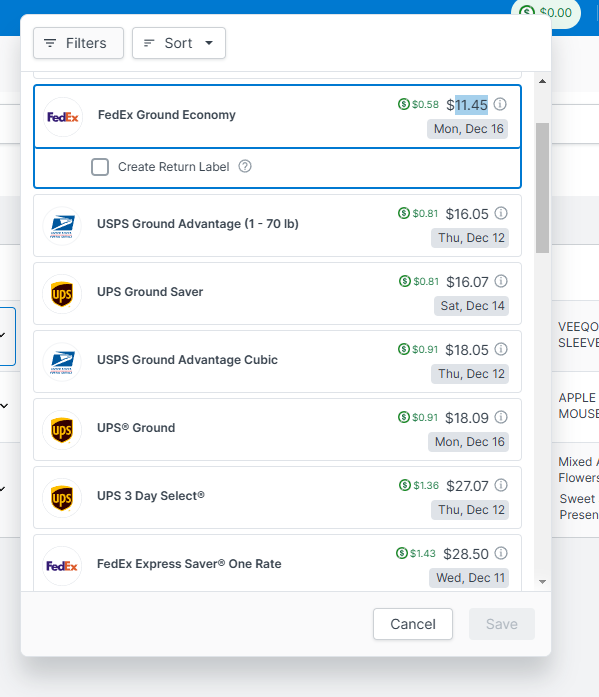
Task: Choose USPS Ground Advantage (1 - 70 lb)
Action: (x=277, y=225)
